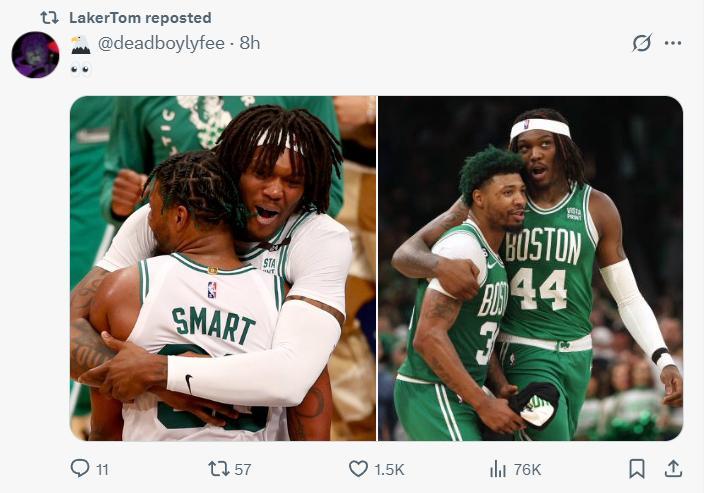Open the Grok explain icon

(642, 43)
